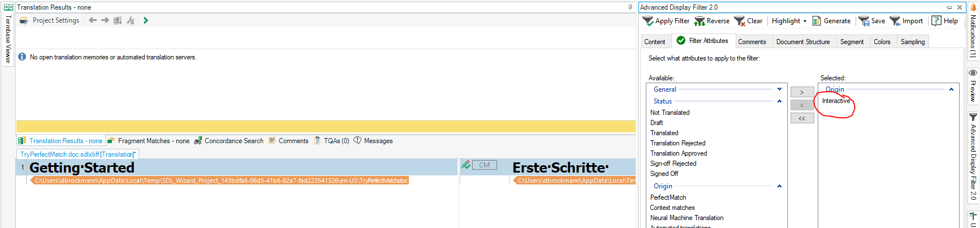Click the '>' button to add attribute

[802, 92]
